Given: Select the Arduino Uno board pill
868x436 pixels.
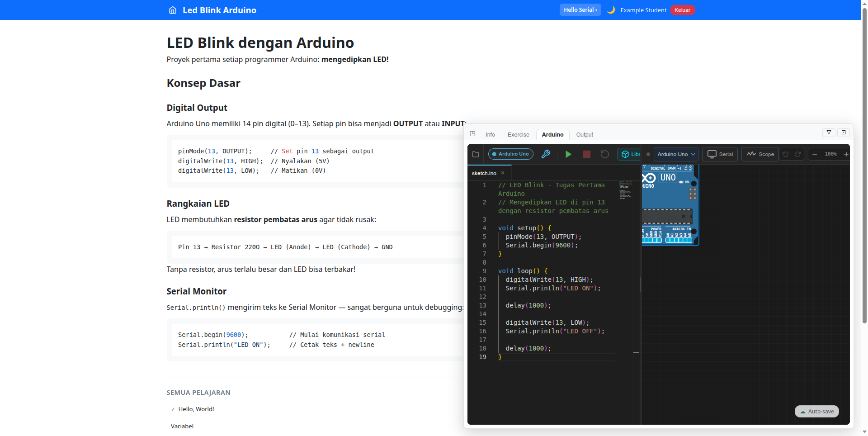Looking at the screenshot, I should pos(510,154).
